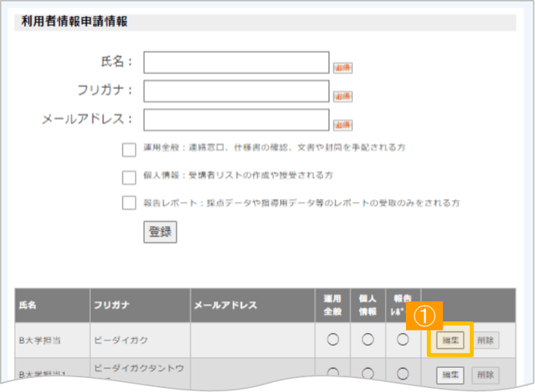Tick the 報告レポート checkbox
The height and width of the screenshot is (392, 535).
[129, 203]
